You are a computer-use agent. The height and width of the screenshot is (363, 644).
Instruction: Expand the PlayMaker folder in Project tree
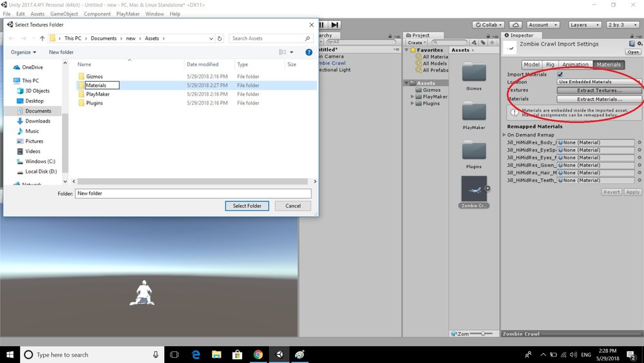coord(412,97)
